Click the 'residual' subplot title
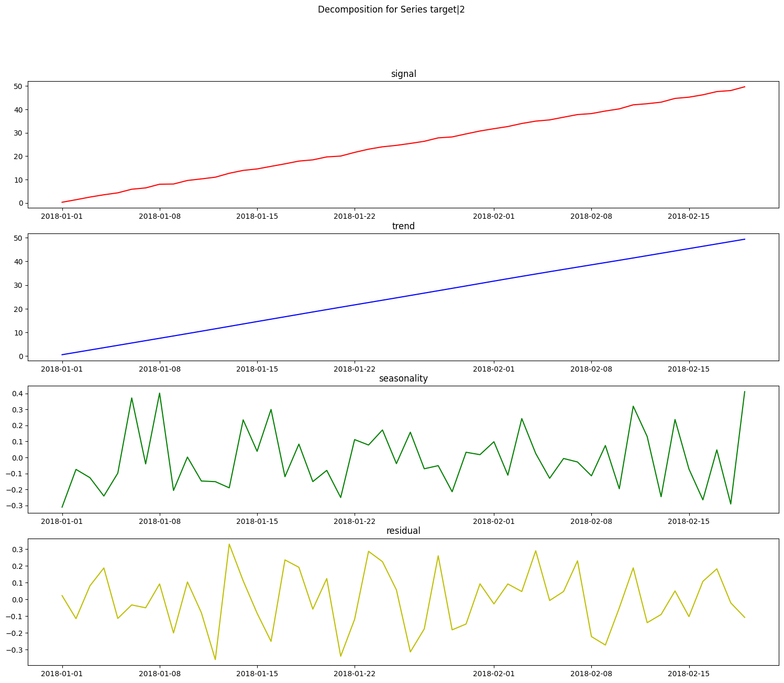The height and width of the screenshot is (683, 784). point(403,531)
